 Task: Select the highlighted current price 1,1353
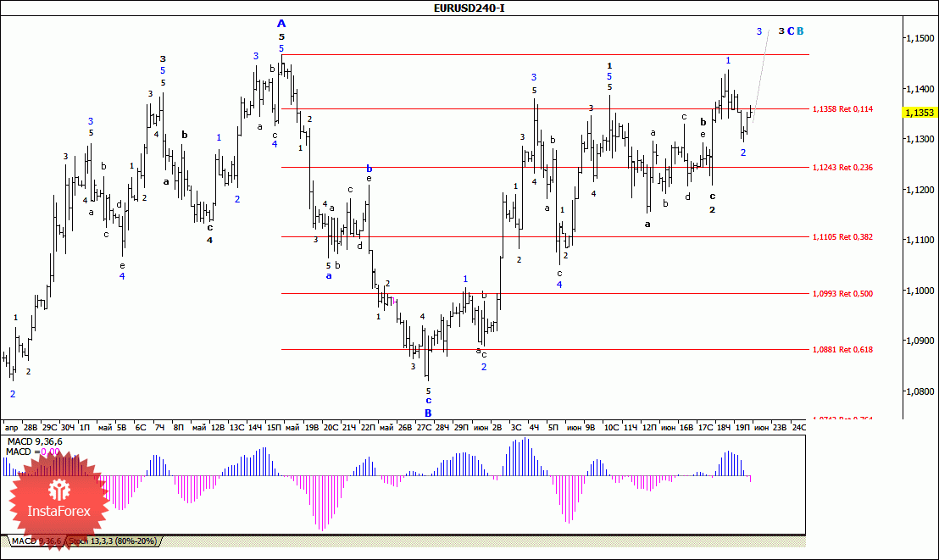click(x=920, y=113)
